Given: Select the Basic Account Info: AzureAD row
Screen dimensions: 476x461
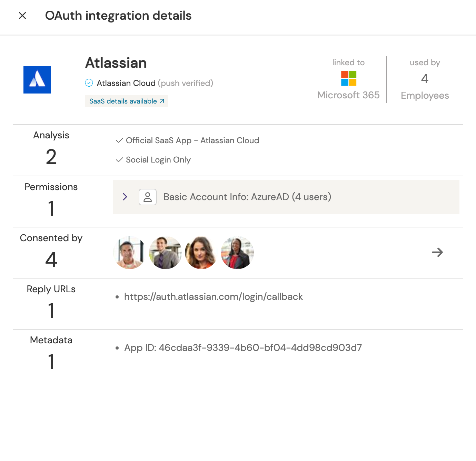Looking at the screenshot, I should [247, 197].
